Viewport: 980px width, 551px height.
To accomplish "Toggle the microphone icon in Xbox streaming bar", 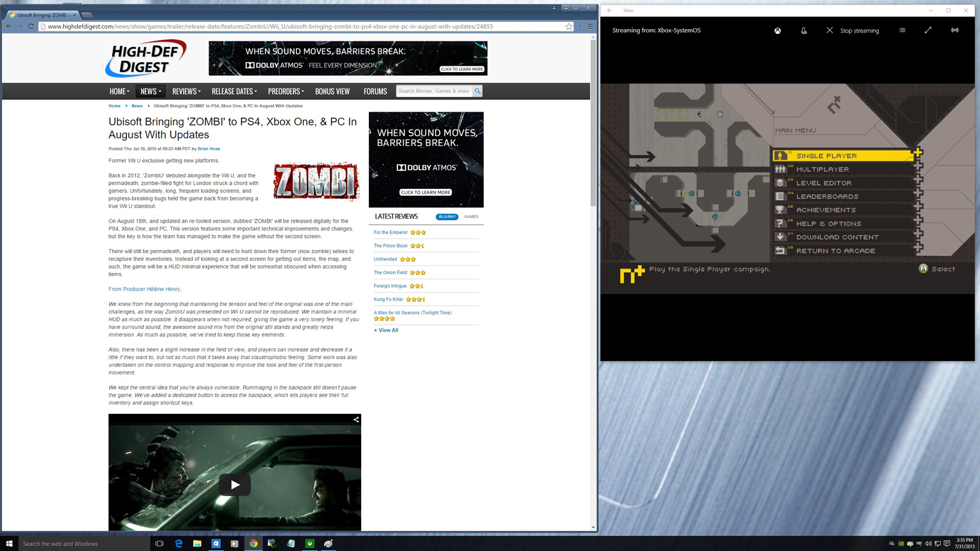I will [x=804, y=31].
